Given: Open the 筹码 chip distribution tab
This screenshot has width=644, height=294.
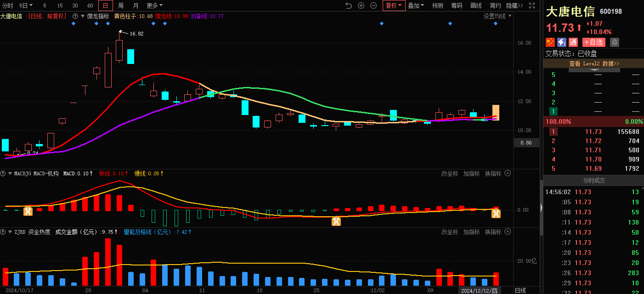Looking at the screenshot, I should [457, 6].
